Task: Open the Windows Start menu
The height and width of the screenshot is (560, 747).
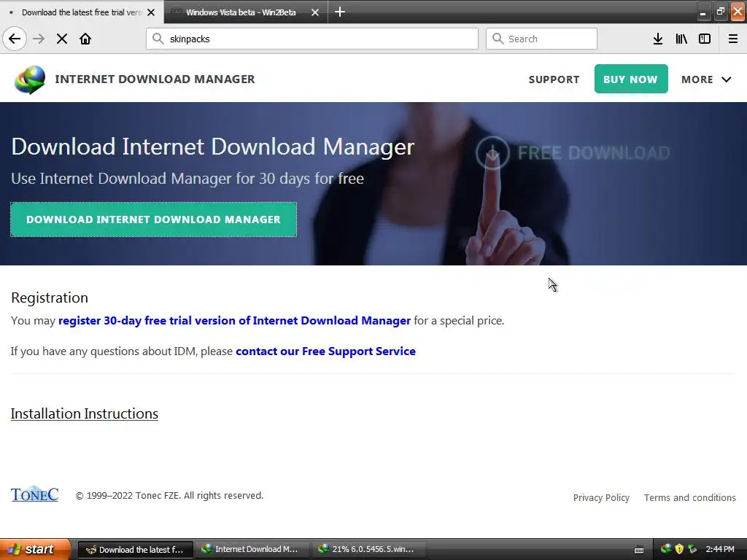Action: pos(35,549)
